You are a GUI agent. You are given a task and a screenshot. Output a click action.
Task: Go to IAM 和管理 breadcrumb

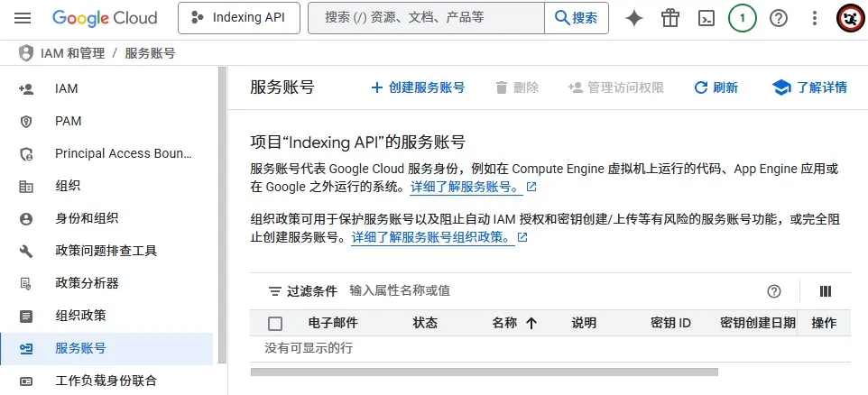click(72, 53)
